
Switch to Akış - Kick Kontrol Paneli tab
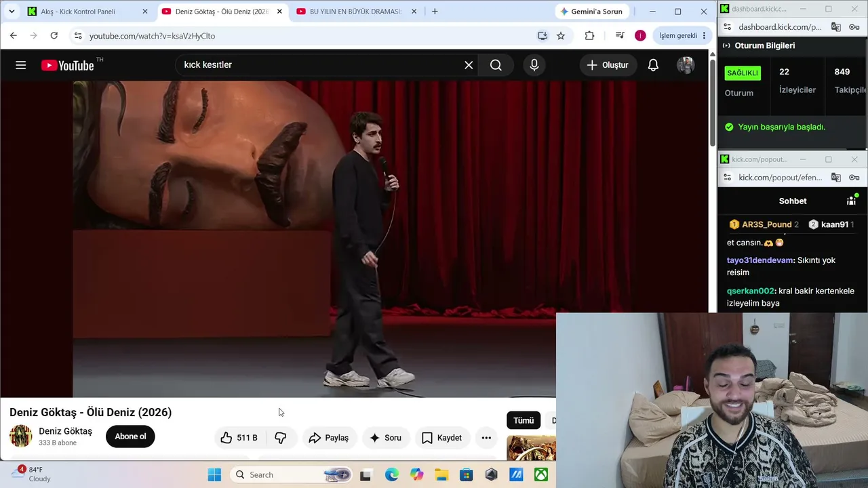tap(88, 12)
